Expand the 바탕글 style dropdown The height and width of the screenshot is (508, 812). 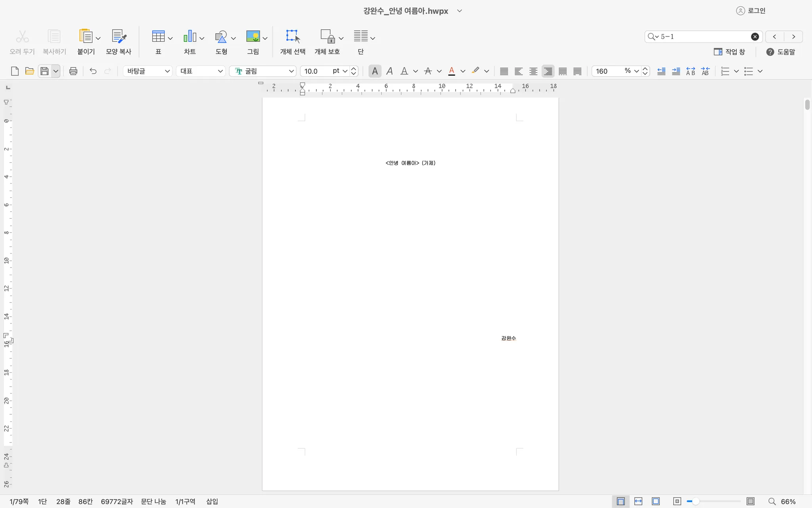pyautogui.click(x=167, y=71)
